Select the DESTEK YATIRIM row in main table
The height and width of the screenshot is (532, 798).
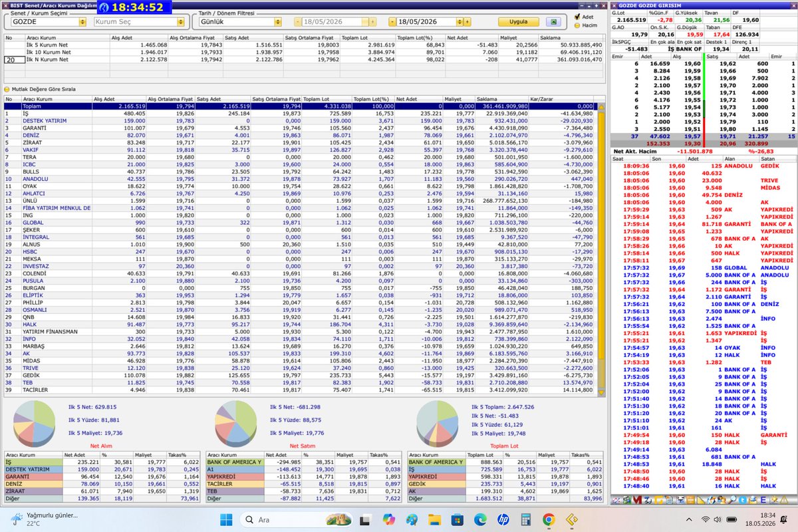point(300,120)
